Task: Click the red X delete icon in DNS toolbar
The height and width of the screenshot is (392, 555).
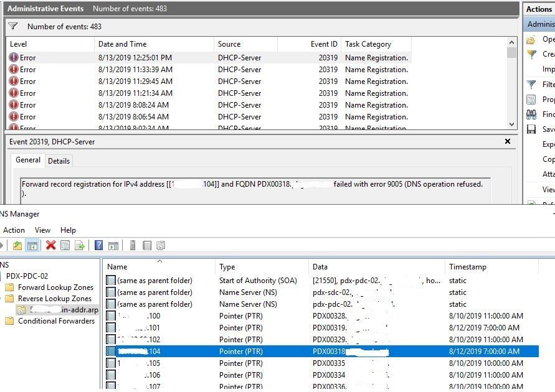Action: [x=50, y=245]
